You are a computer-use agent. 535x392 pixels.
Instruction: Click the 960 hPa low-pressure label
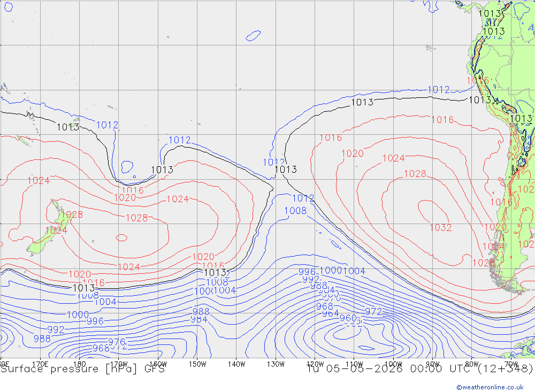pyautogui.click(x=348, y=318)
